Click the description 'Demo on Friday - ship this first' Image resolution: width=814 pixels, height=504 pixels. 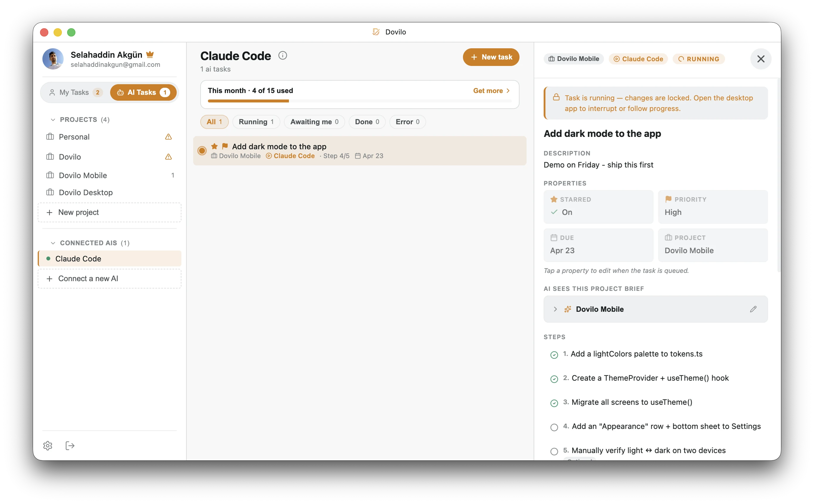(x=598, y=165)
